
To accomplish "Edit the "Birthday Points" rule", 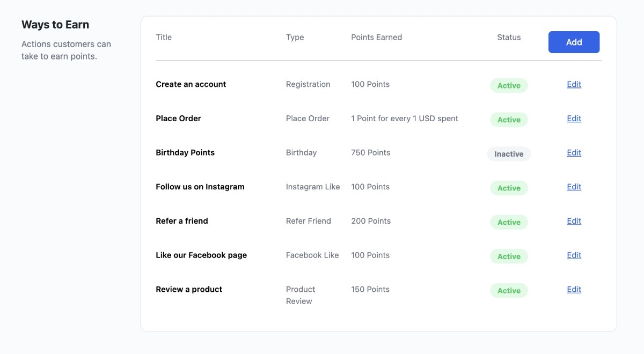I will tap(573, 152).
